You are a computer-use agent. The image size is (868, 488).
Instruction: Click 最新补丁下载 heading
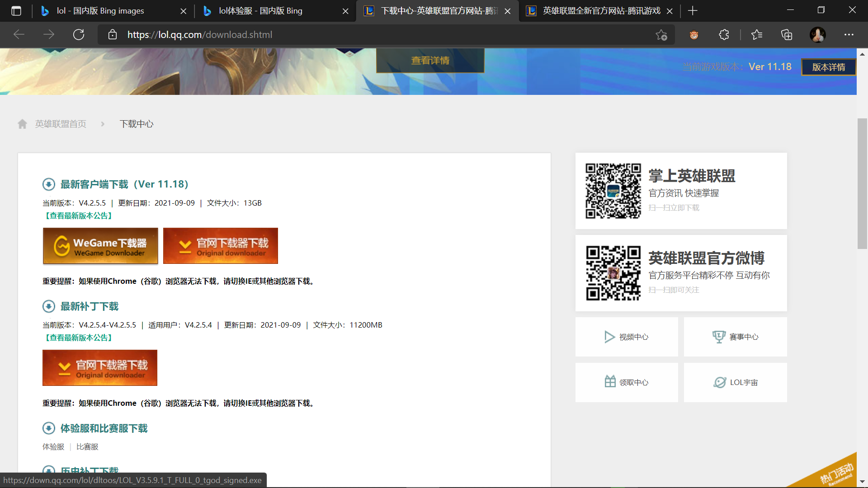(x=90, y=306)
